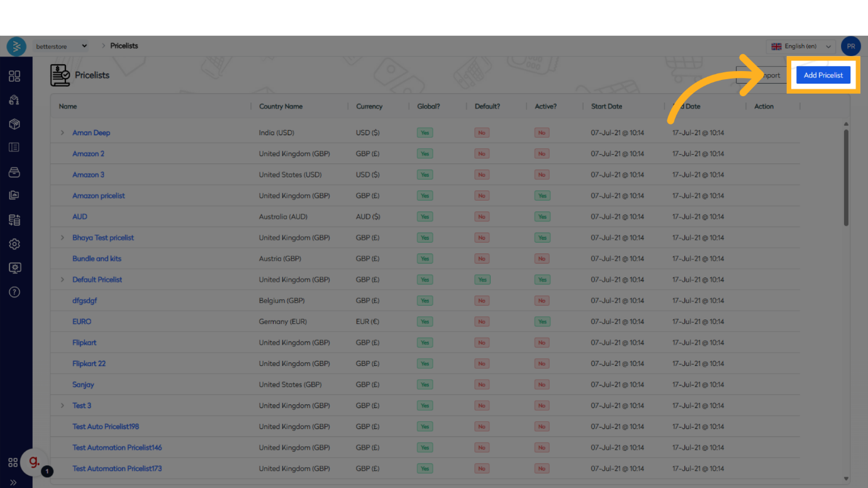Click the help question mark icon

pos(14,292)
